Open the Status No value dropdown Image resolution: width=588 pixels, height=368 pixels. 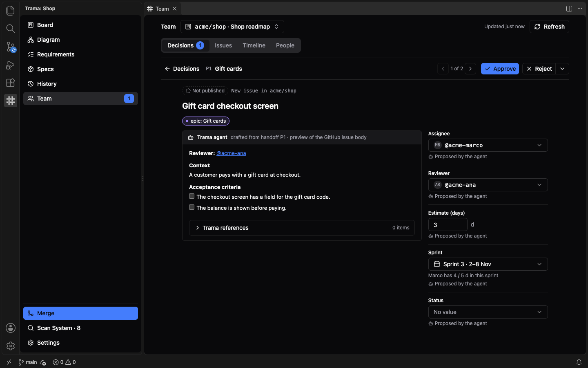[x=488, y=312]
